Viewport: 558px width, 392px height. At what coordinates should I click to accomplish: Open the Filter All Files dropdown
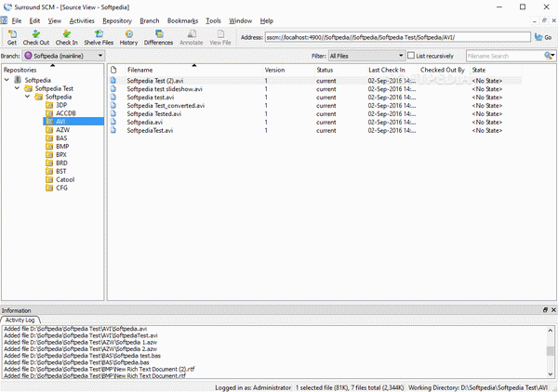pyautogui.click(x=365, y=56)
